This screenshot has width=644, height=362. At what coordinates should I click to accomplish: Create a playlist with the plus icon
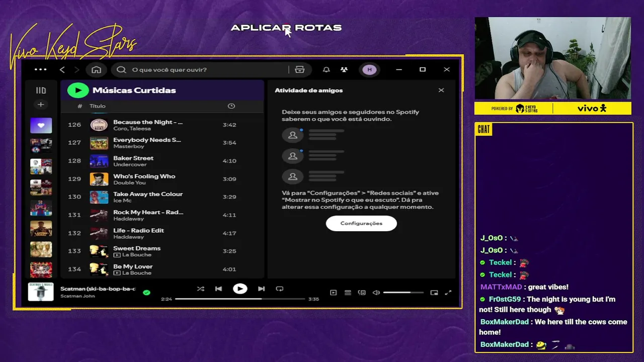pos(41,105)
